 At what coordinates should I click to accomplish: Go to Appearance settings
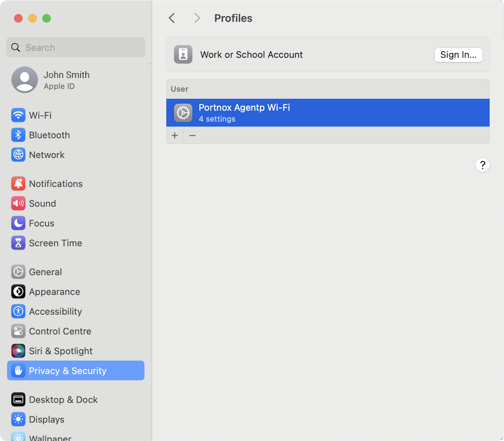[x=76, y=292]
